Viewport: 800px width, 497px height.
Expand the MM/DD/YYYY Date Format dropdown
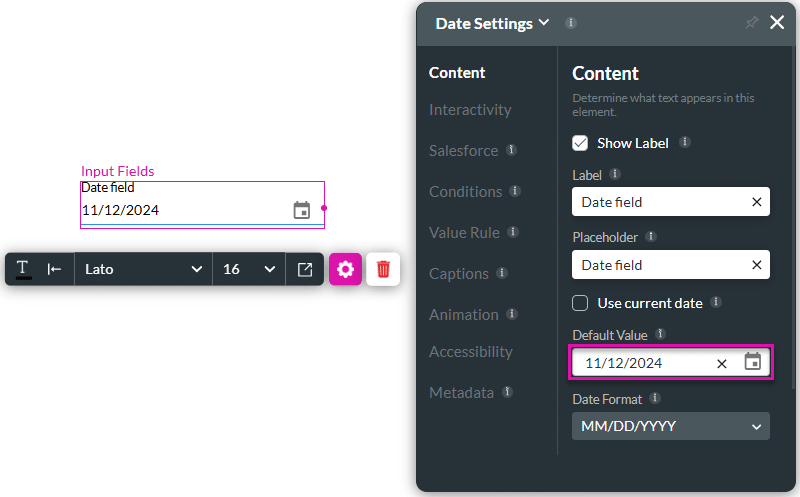point(670,426)
